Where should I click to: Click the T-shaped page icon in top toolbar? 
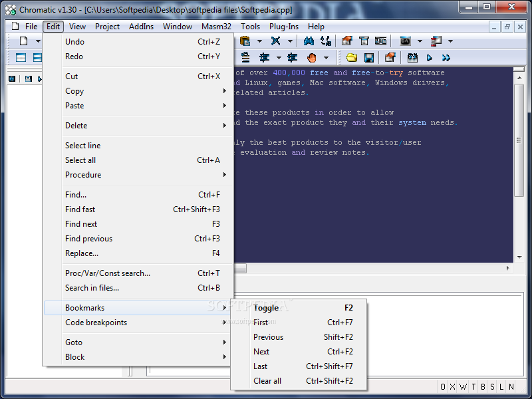click(364, 41)
